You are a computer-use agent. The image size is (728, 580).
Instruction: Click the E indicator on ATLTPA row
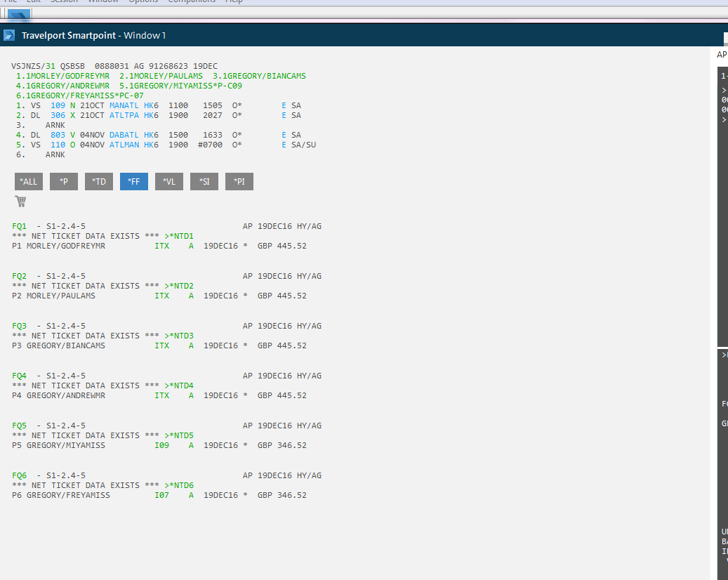pyautogui.click(x=284, y=115)
